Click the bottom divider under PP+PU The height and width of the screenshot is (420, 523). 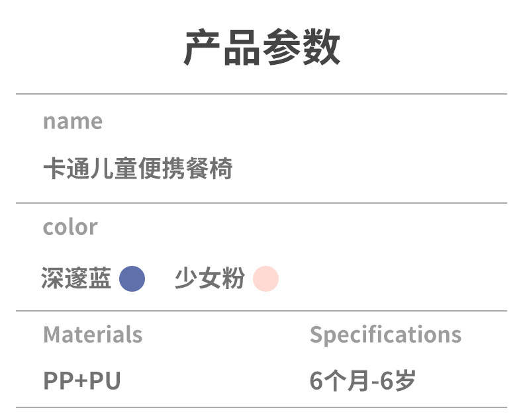click(x=261, y=407)
